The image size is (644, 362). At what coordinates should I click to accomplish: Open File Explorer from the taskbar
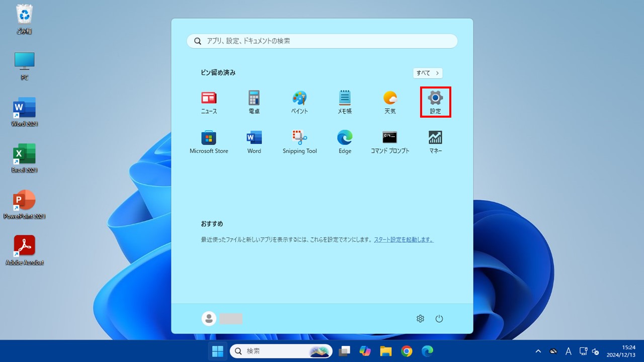pyautogui.click(x=386, y=351)
